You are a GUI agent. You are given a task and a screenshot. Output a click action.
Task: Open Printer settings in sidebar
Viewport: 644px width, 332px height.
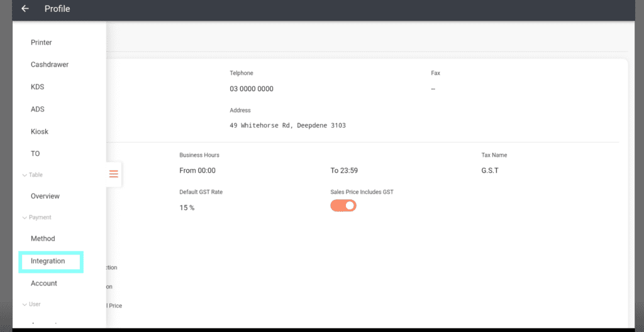pyautogui.click(x=42, y=43)
